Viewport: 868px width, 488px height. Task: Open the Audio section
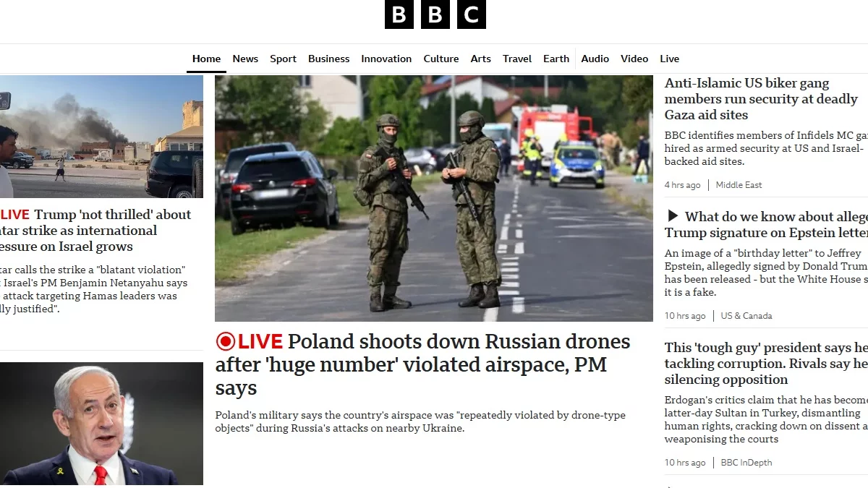[595, 59]
